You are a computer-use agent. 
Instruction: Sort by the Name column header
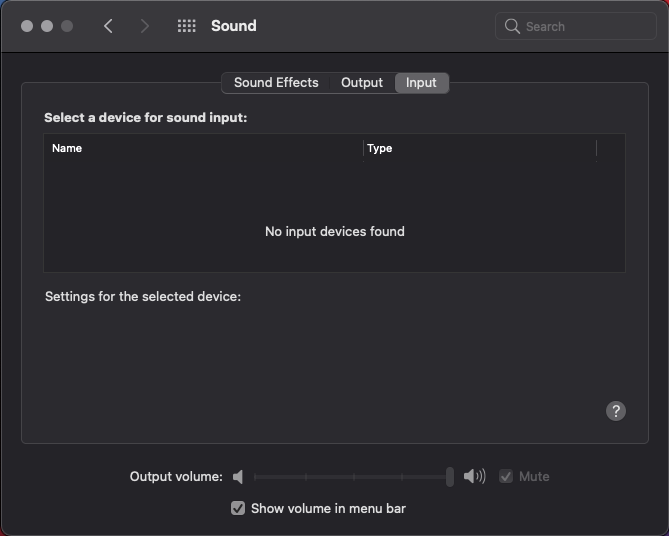coord(200,148)
